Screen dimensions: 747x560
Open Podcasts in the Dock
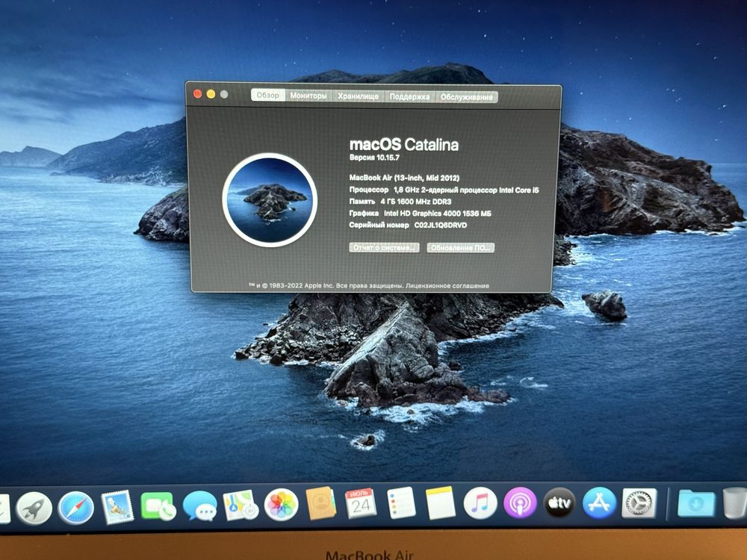click(520, 503)
